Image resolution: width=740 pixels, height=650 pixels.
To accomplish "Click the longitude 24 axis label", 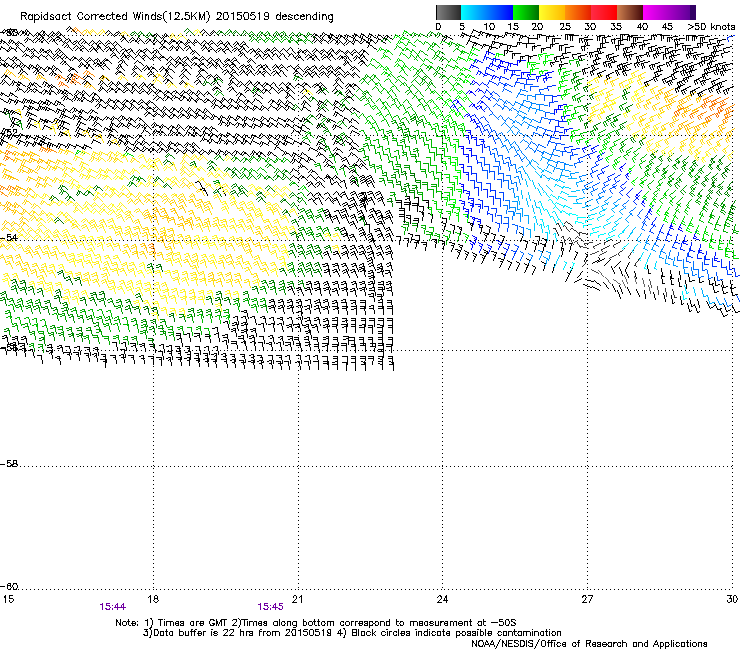I will pyautogui.click(x=442, y=599).
